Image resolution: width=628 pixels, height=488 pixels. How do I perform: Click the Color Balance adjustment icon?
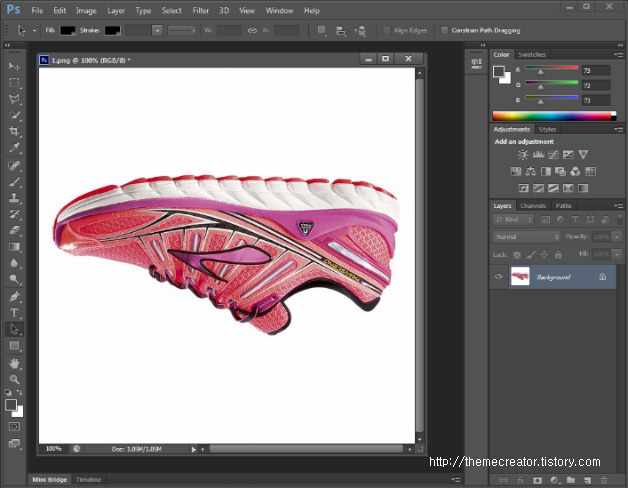(531, 171)
